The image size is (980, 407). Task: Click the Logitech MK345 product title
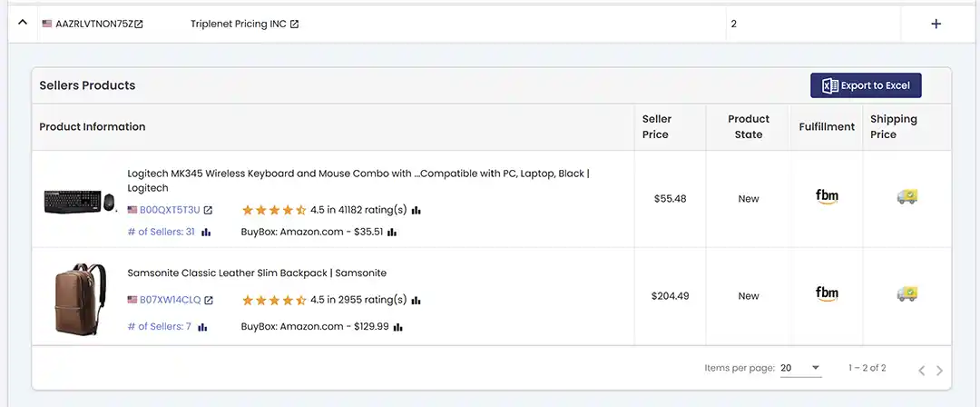[x=358, y=180]
